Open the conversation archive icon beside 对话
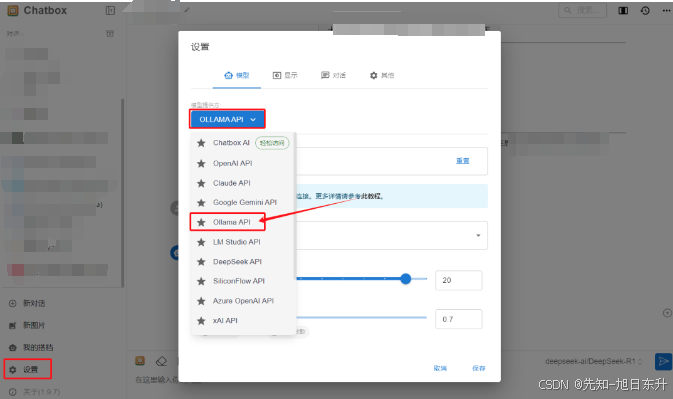This screenshot has width=673, height=399. tap(110, 33)
